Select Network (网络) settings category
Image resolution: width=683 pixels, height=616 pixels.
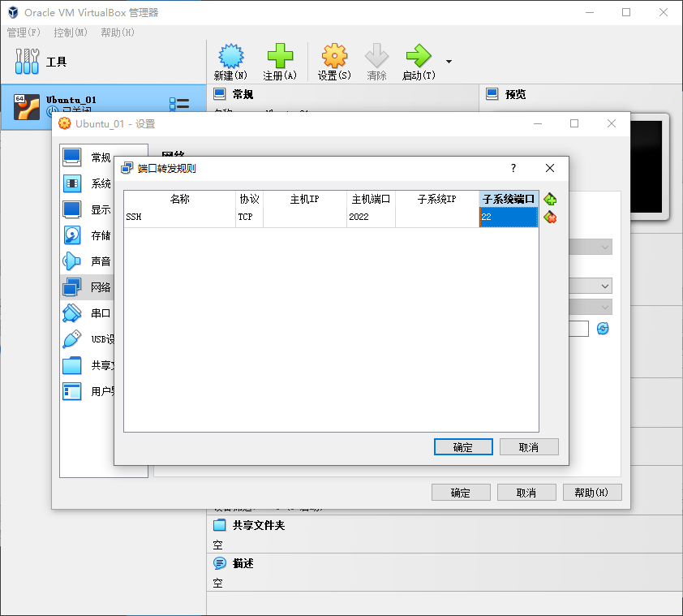pos(87,287)
